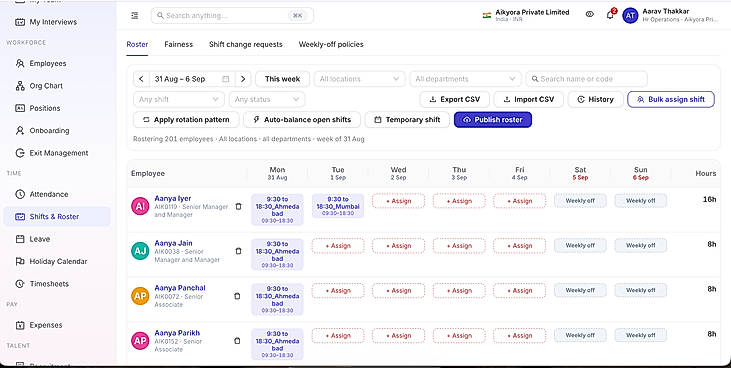Click Temporary shift button

(x=407, y=120)
